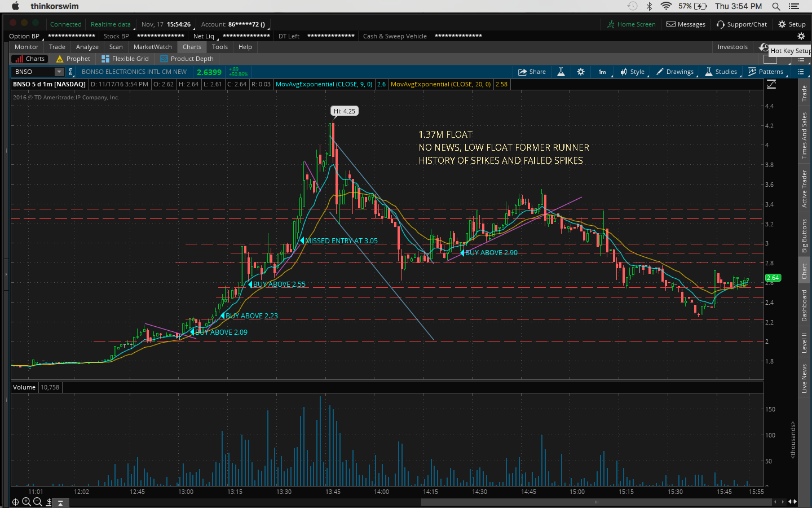The image size is (812, 508).
Task: Open the Level II sidebar panel
Action: tap(805, 343)
